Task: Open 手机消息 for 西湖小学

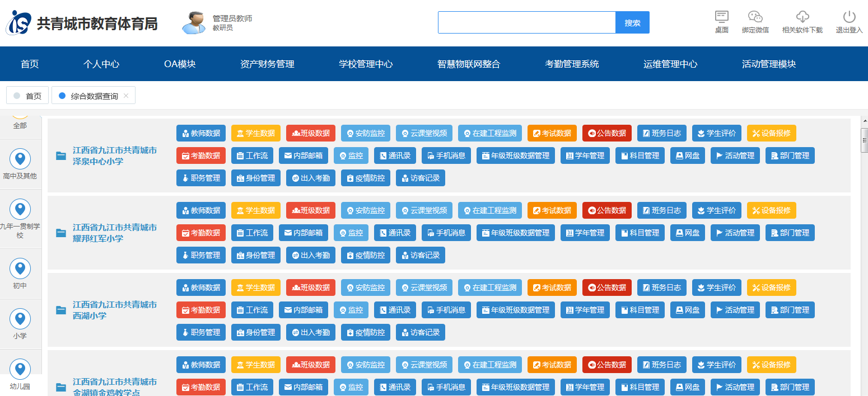Action: point(446,310)
